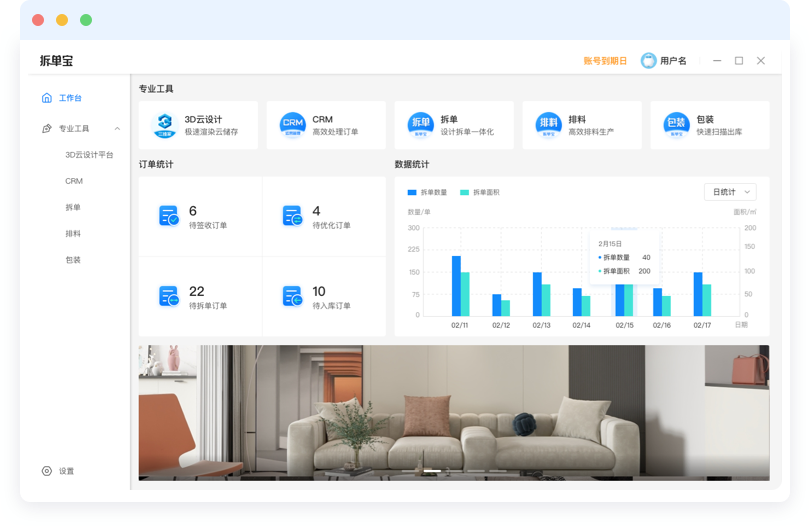Select the 包装 tool icon

pyautogui.click(x=677, y=124)
